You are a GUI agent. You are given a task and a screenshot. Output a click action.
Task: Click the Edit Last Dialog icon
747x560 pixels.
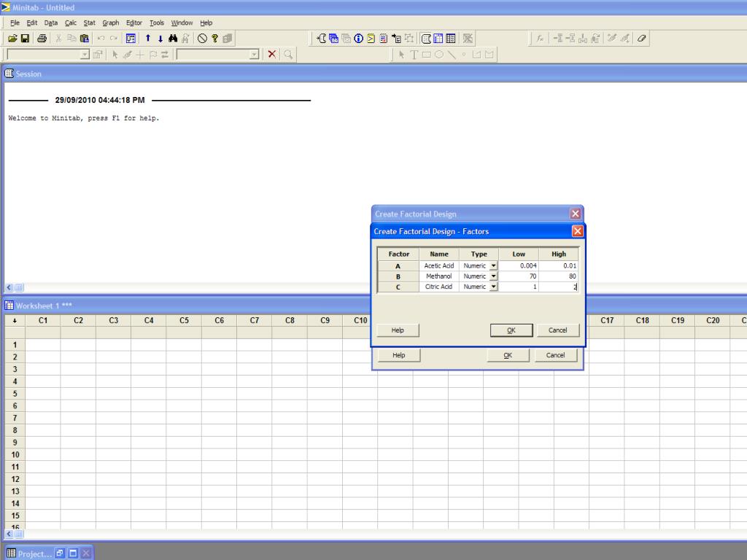point(131,39)
